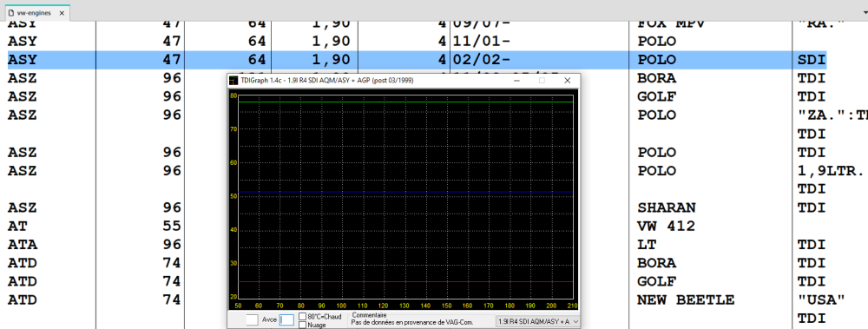Focus the Avec input field
868x329 pixels.
286,319
